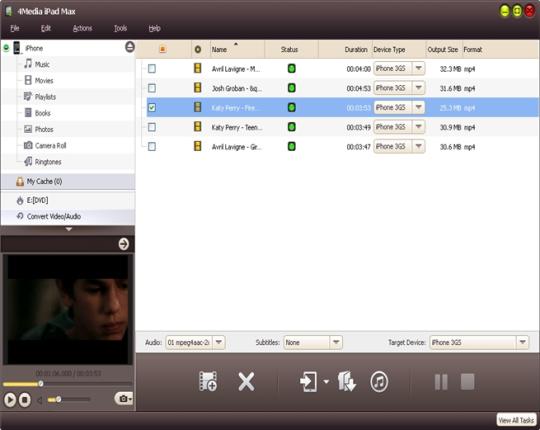Viewport: 540px width, 430px height.
Task: Check the Katy Perry - Teen... checkbox
Action: [x=152, y=127]
